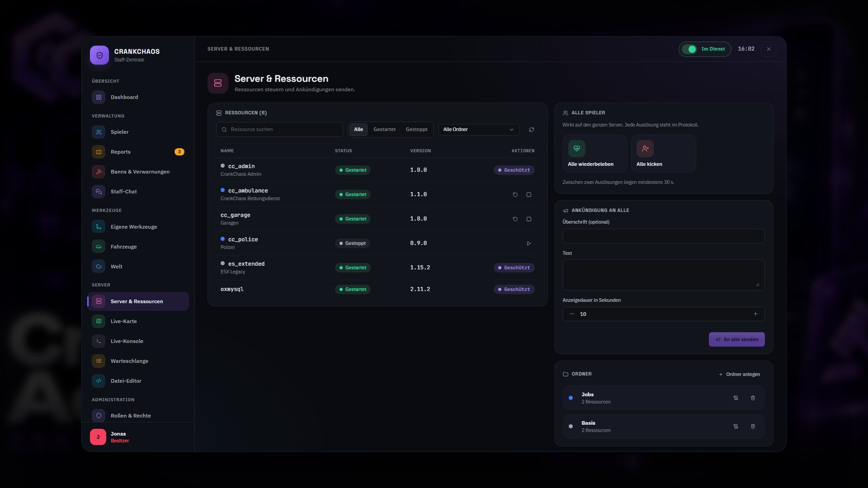Screen dimensions: 868x488
Task: Click Ordner anlegen to add folder
Action: point(739,374)
